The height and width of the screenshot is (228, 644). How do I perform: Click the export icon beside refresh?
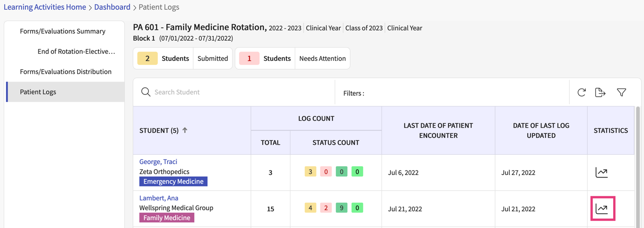pyautogui.click(x=600, y=93)
